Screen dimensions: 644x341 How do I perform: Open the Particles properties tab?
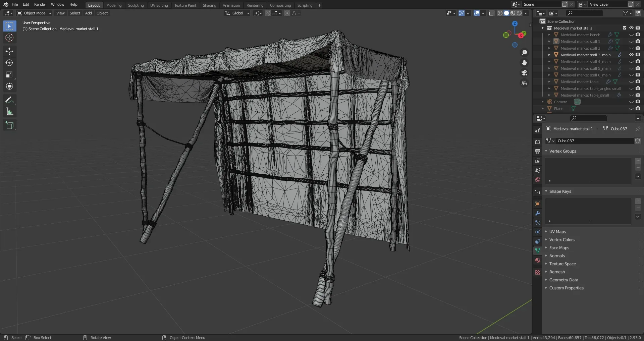(x=538, y=223)
